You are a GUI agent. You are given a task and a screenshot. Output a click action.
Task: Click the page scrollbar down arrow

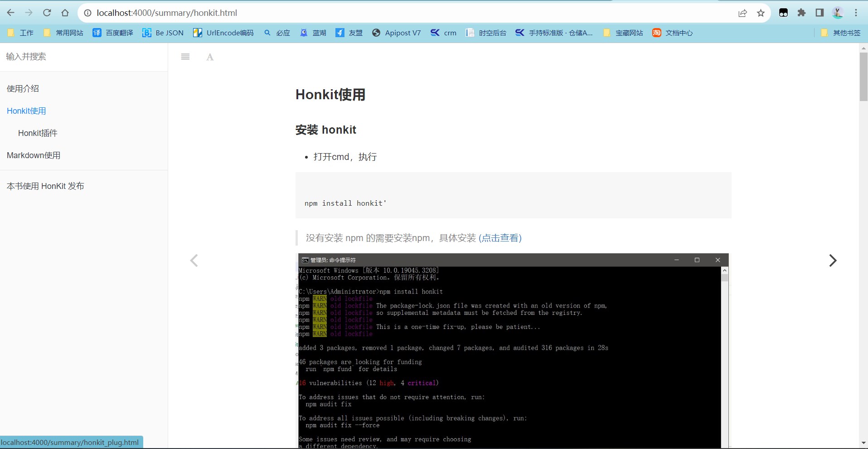coord(863,443)
